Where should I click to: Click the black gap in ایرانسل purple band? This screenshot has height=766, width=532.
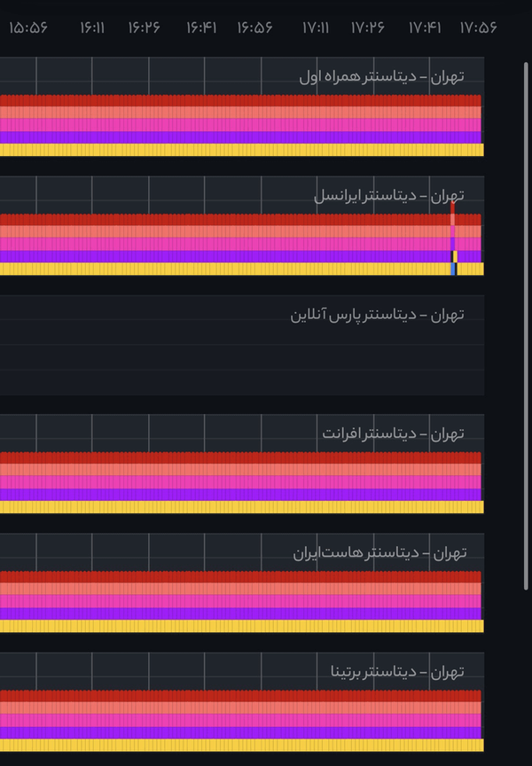click(x=452, y=257)
